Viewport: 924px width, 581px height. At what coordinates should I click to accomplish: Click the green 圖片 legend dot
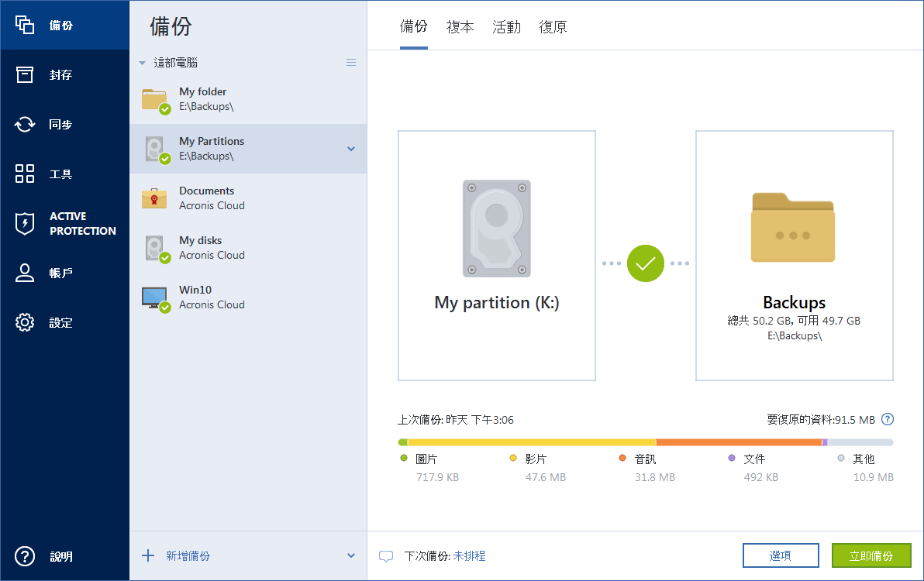404,458
